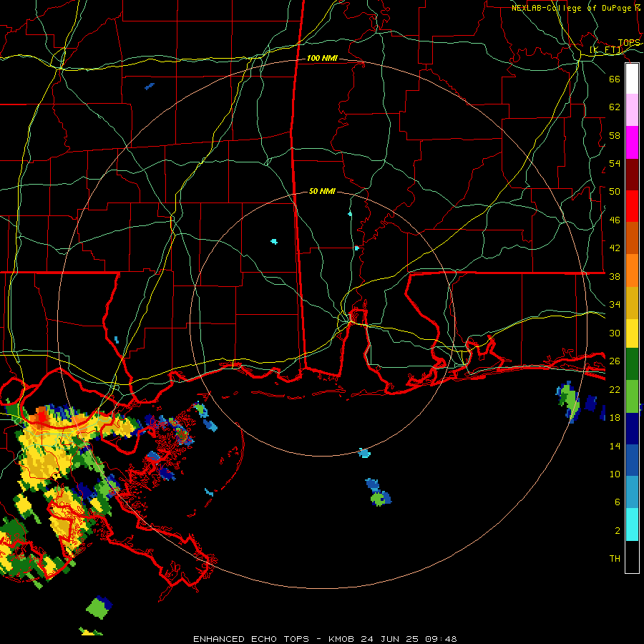Click the legend value "62"
Viewport: 644px width, 644px height.
pos(615,107)
